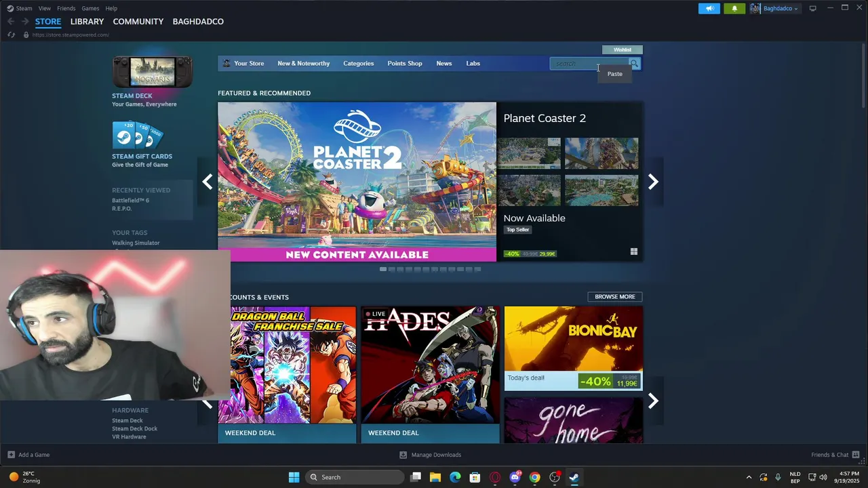Screen dimensions: 868x488
Task: Switch to the LIBRARY tab
Action: [x=87, y=22]
